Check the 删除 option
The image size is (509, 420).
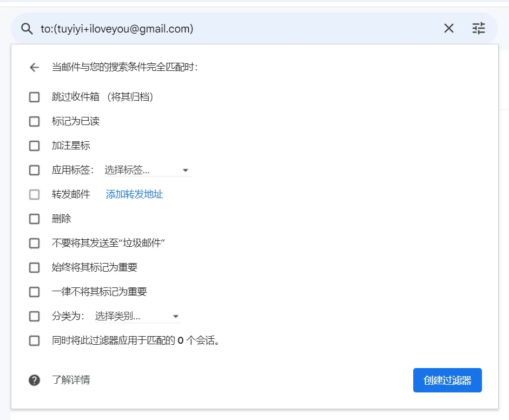[35, 219]
